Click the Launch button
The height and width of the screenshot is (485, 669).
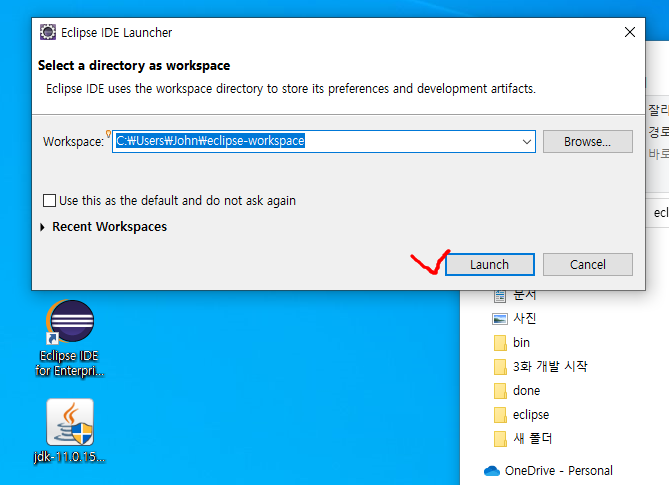pyautogui.click(x=489, y=264)
